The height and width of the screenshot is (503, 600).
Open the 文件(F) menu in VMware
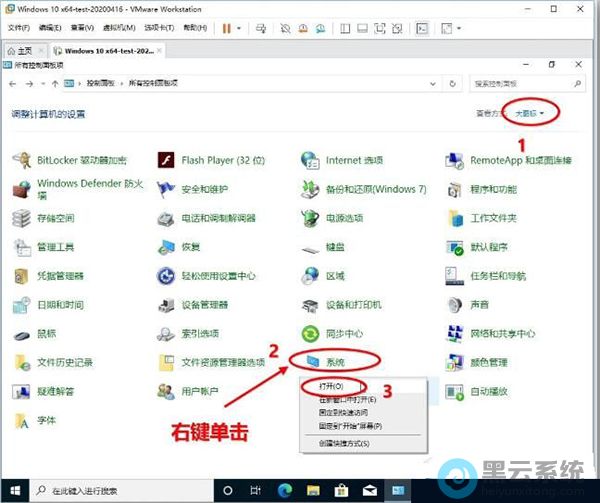(x=19, y=27)
